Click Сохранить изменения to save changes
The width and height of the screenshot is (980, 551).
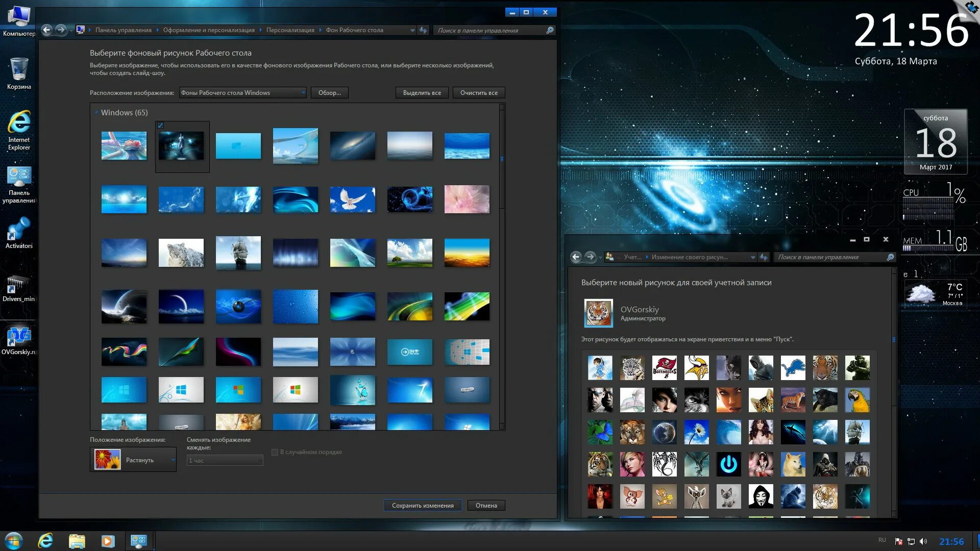pyautogui.click(x=423, y=505)
